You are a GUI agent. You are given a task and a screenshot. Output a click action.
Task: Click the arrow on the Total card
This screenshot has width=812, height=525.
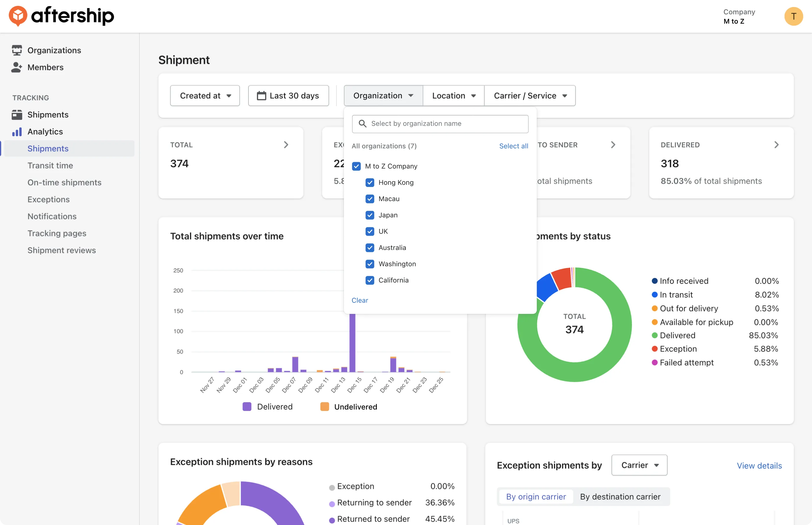(286, 145)
